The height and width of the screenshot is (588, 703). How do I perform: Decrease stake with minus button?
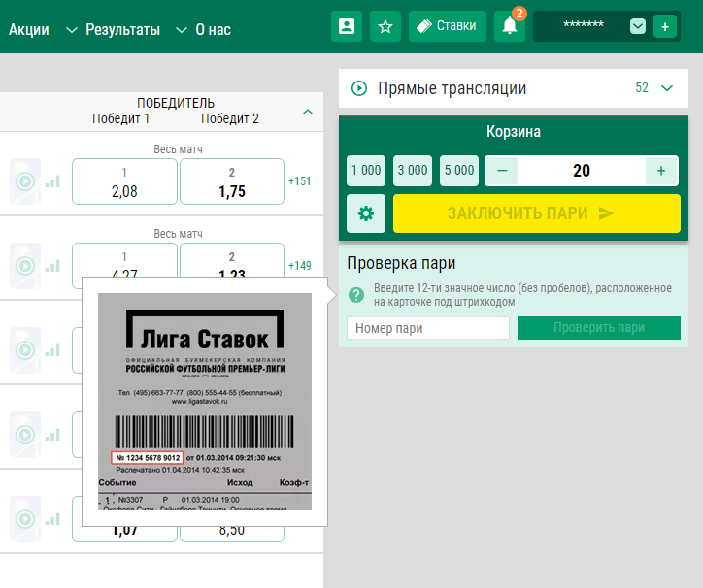[502, 171]
